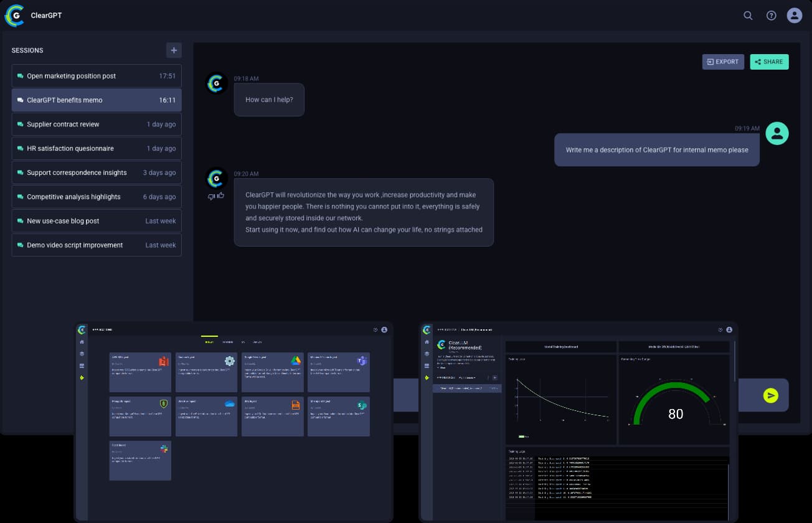Add a new session with plus button
The height and width of the screenshot is (523, 812).
pyautogui.click(x=174, y=50)
